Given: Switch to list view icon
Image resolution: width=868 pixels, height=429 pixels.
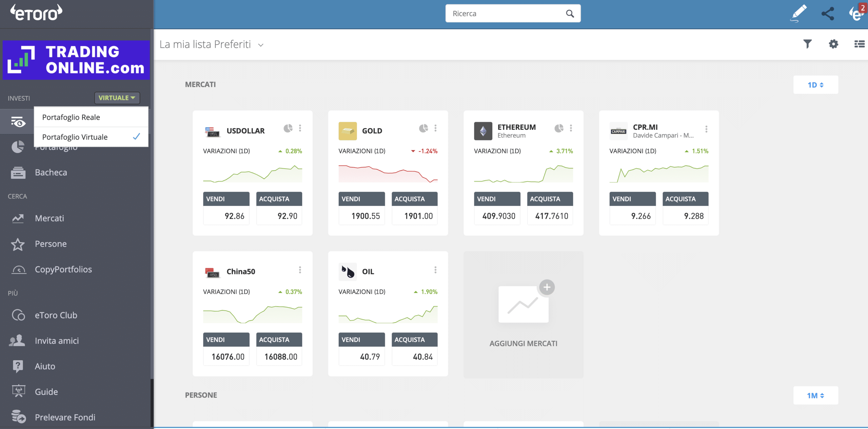Looking at the screenshot, I should pyautogui.click(x=860, y=44).
